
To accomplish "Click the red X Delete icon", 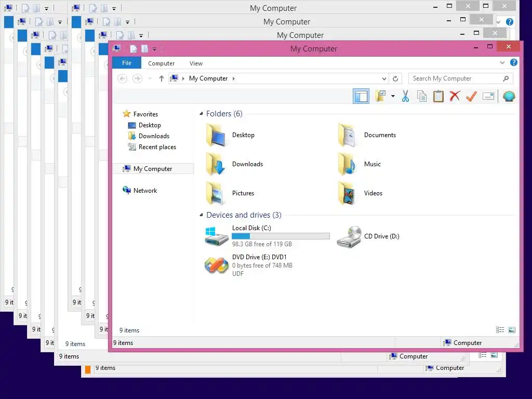I will click(455, 96).
